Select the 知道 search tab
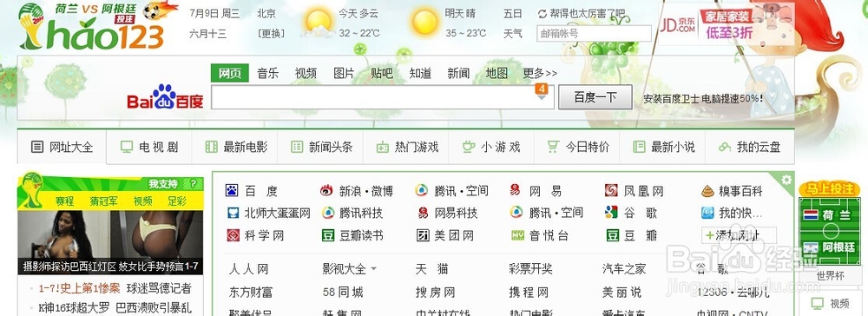 pos(420,73)
